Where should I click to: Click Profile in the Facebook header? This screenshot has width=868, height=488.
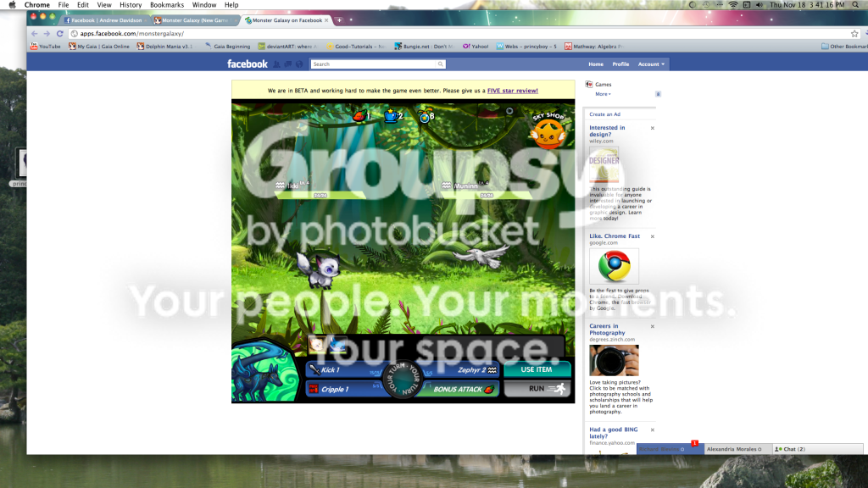(x=620, y=64)
